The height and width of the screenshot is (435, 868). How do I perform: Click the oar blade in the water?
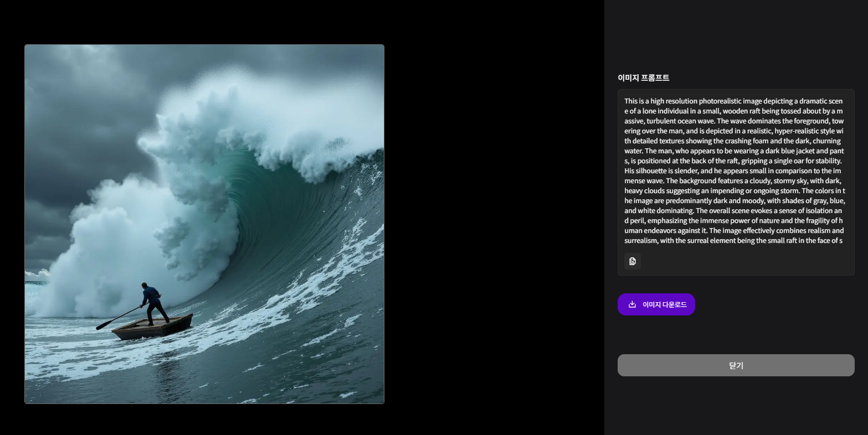pos(104,326)
